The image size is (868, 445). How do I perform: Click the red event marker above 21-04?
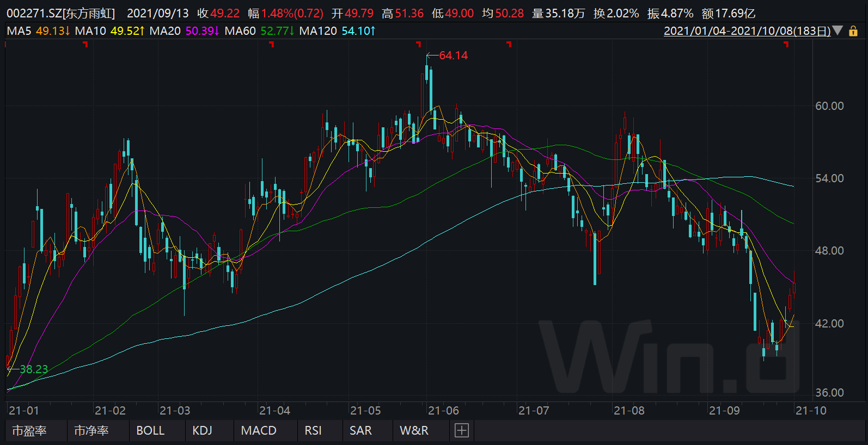coord(272,44)
